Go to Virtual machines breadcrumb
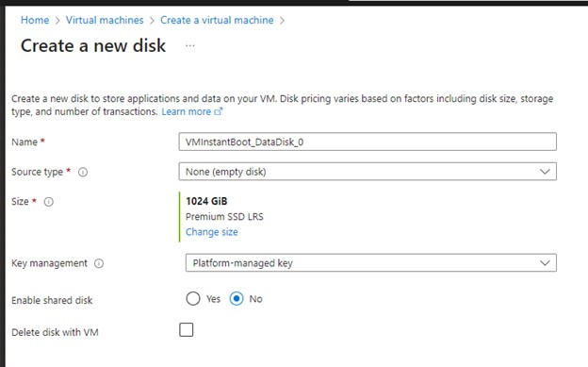This screenshot has width=588, height=367. [x=105, y=20]
